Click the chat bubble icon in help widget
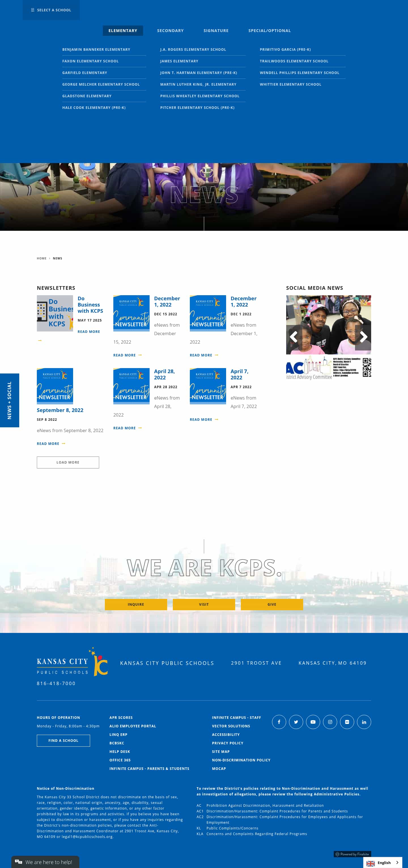This screenshot has height=868, width=408. [18, 861]
